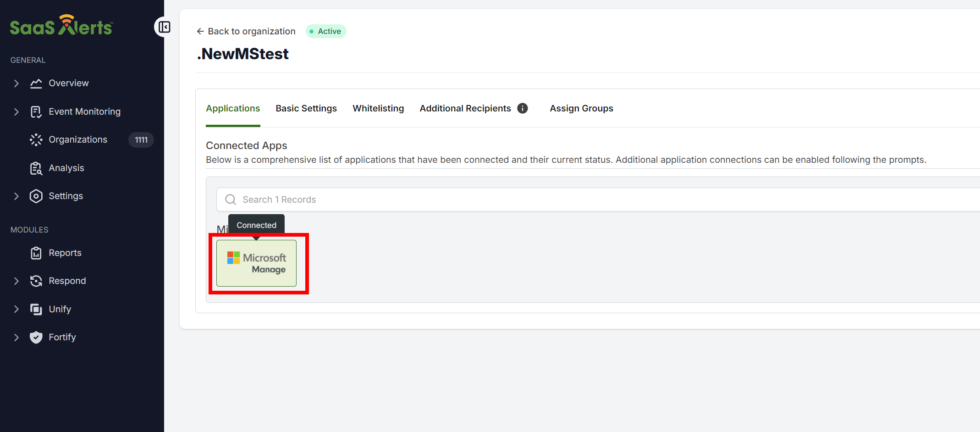Screen dimensions: 980x432
Task: Open the Analysis icon
Action: coord(36,168)
